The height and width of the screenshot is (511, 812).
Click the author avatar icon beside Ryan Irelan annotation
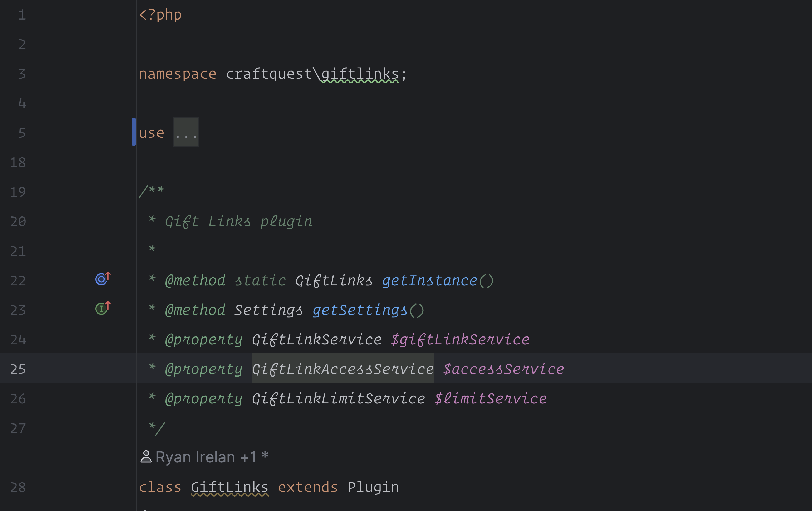146,456
